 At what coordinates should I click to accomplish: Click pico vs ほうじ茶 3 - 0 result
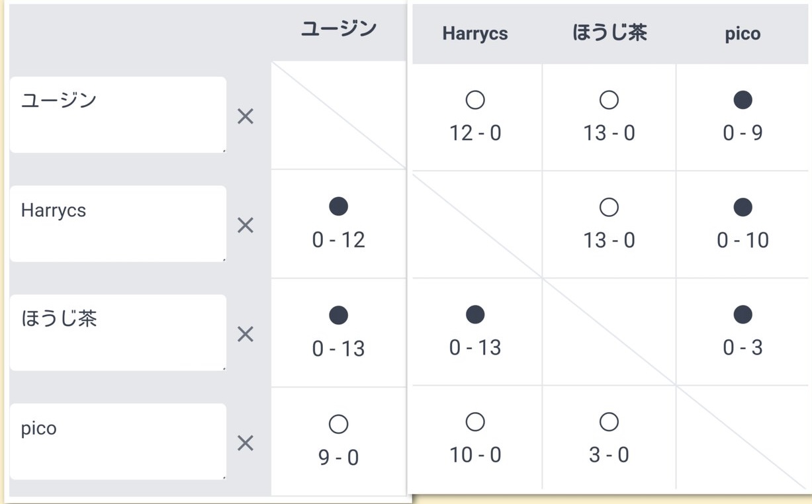[609, 439]
